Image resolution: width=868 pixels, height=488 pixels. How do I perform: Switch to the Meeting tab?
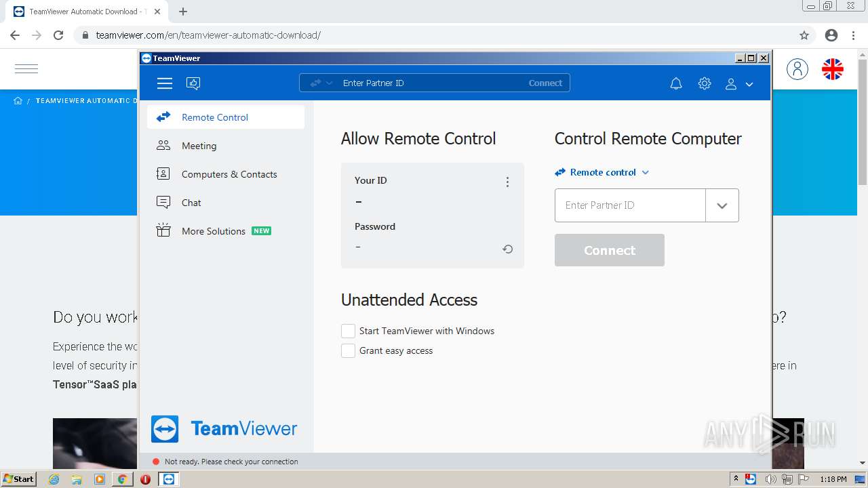[226, 146]
